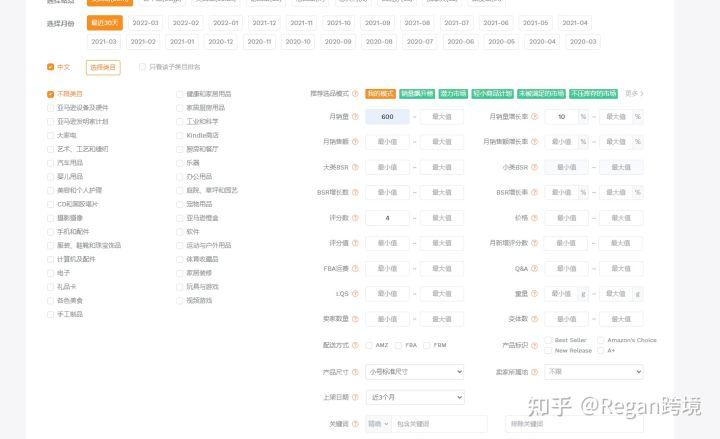Click 月销量 minimum field showing 600

click(387, 117)
